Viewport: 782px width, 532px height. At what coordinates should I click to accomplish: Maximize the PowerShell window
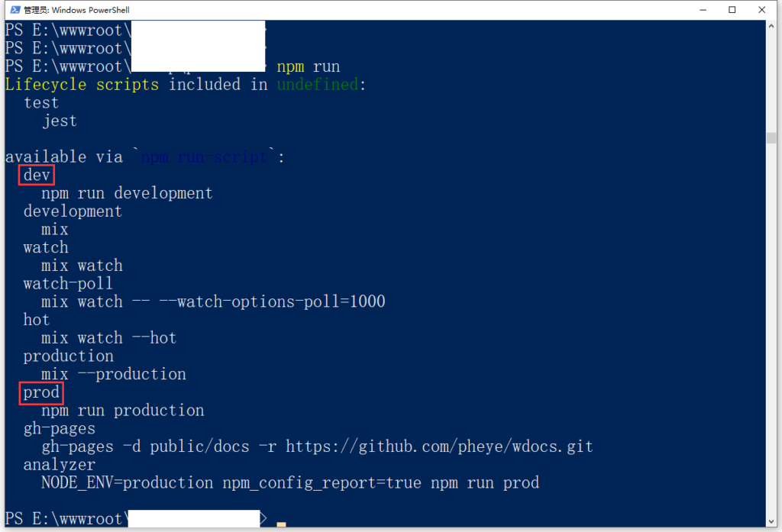tap(732, 10)
